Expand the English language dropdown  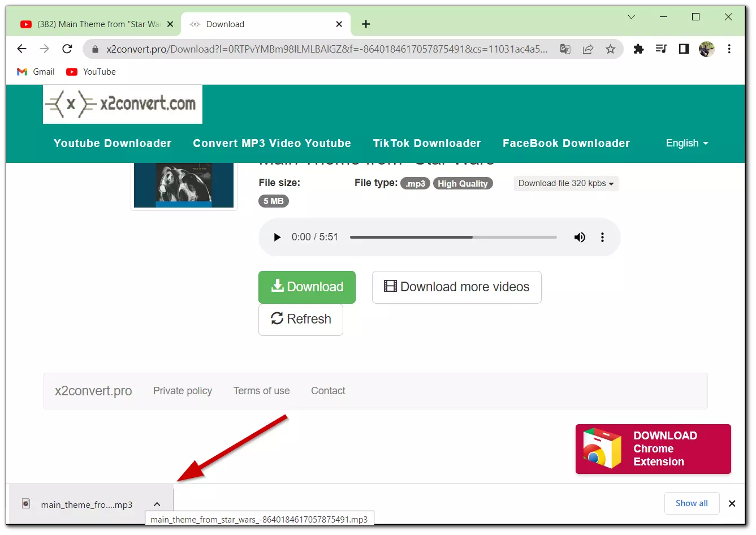click(687, 143)
